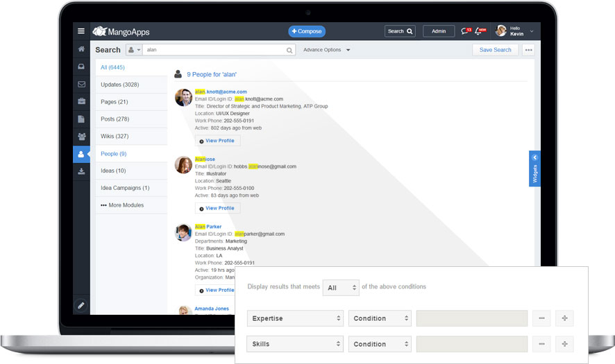Image resolution: width=615 pixels, height=364 pixels.
Task: Select the All (6445) results tab
Action: pyautogui.click(x=131, y=67)
